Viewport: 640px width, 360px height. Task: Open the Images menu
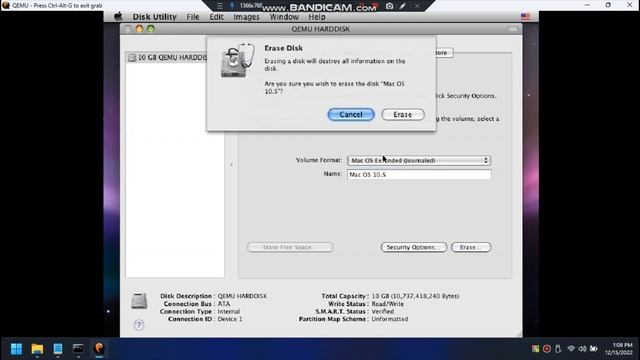point(246,17)
